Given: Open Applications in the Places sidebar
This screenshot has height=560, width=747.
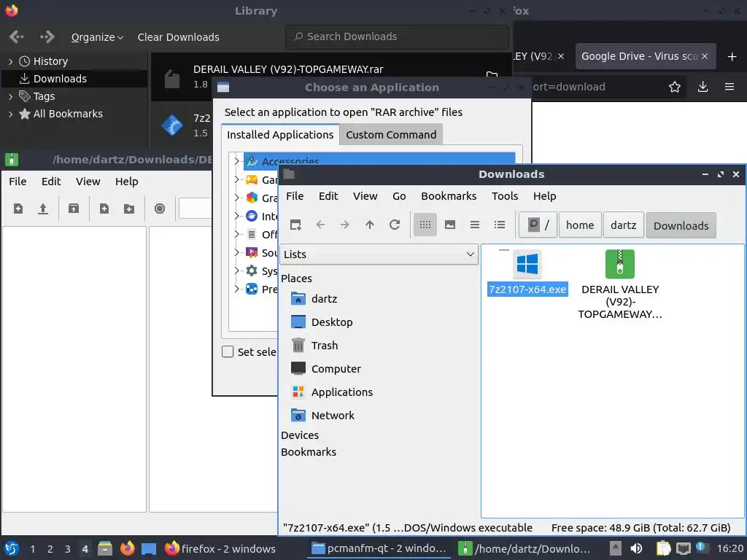Looking at the screenshot, I should click(341, 392).
